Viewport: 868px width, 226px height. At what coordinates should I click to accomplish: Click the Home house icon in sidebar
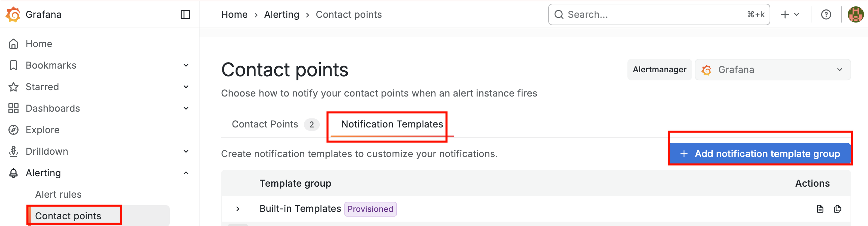coord(13,44)
